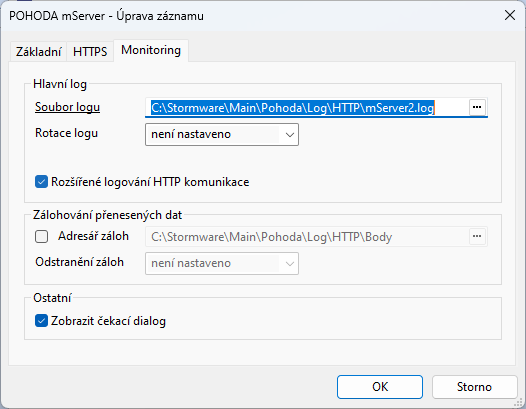Click the Zálohování přenesených dat heading
526x409 pixels.
coord(107,215)
